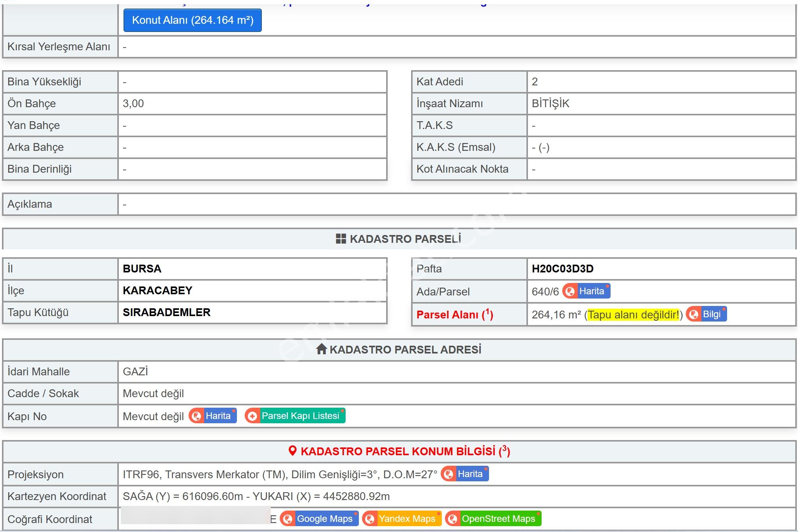The image size is (798, 532).
Task: Click the Parsel Alanı red label
Action: [455, 315]
